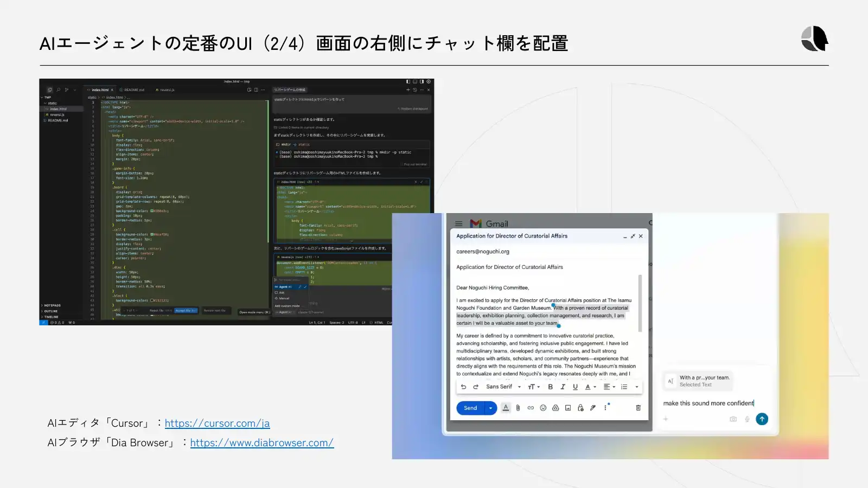The image size is (868, 488).
Task: Choose Add custom mode in mode menu
Action: tap(287, 306)
